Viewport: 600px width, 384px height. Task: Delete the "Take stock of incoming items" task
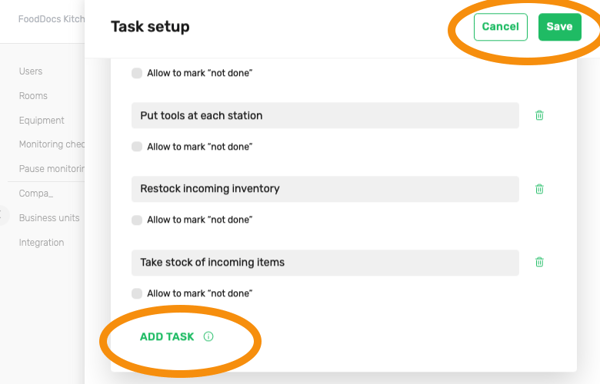click(539, 262)
